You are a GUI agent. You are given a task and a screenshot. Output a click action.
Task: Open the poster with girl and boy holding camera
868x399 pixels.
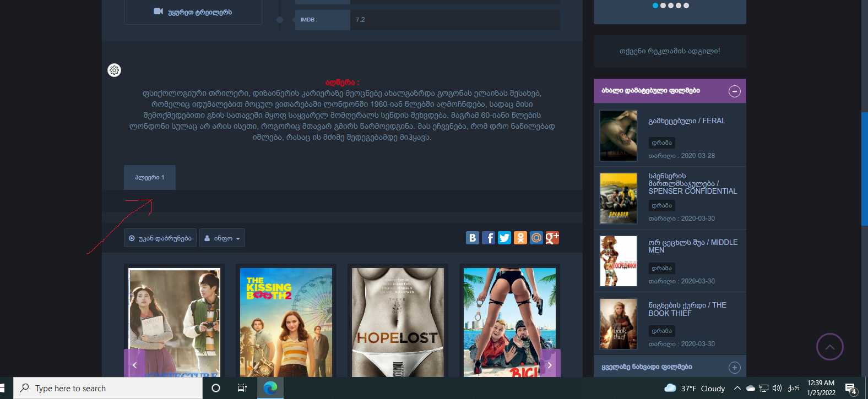(x=175, y=323)
